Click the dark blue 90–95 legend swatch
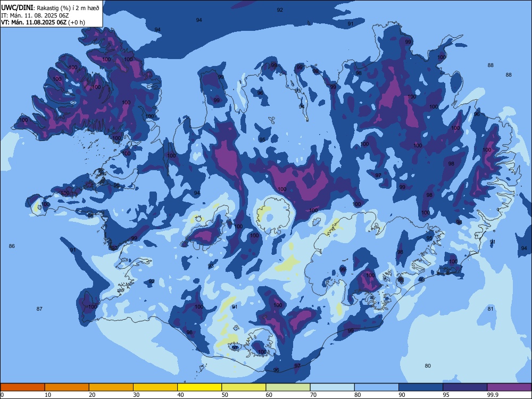 point(421,387)
